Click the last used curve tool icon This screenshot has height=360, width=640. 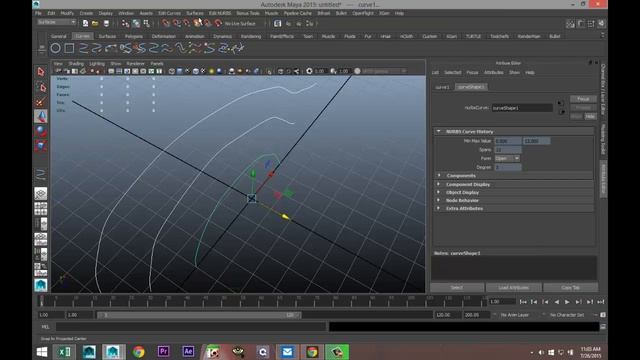pos(41,174)
